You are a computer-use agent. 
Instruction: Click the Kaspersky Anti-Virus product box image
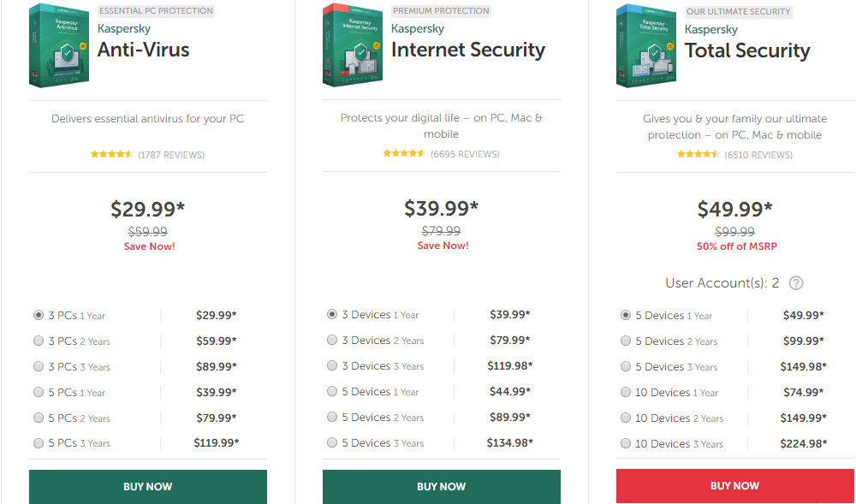pyautogui.click(x=59, y=45)
